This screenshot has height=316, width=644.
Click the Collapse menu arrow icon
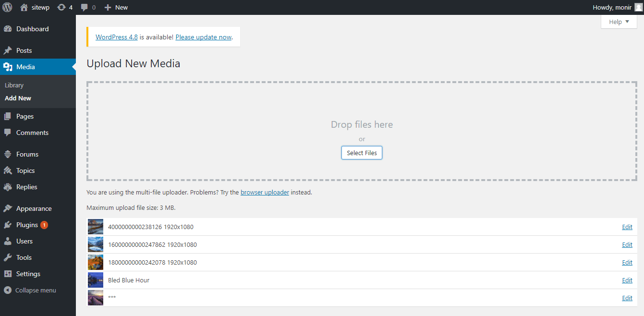[8, 290]
